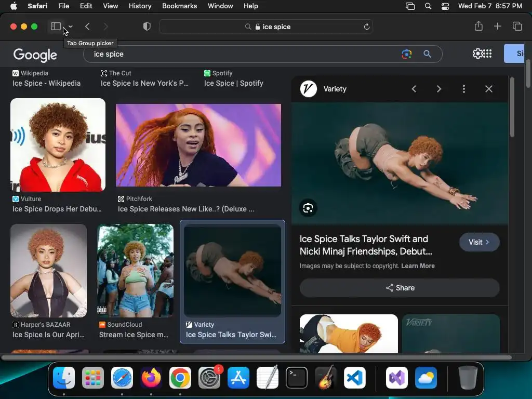Go back with Safari's back arrow
The height and width of the screenshot is (399, 532).
87,26
